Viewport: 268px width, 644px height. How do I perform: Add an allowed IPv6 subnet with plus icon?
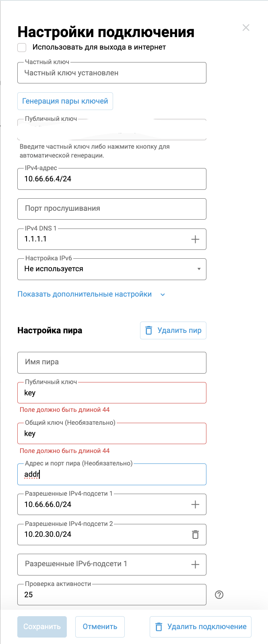point(195,565)
